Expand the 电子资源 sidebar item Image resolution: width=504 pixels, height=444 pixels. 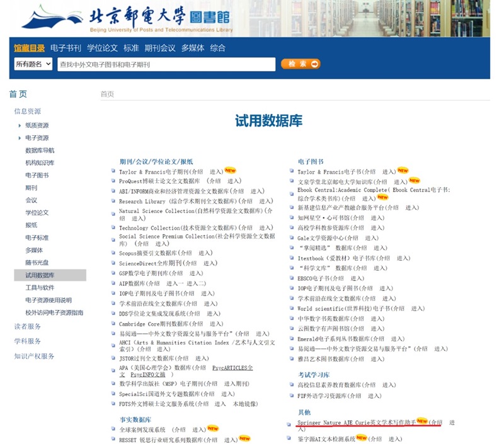pos(20,138)
